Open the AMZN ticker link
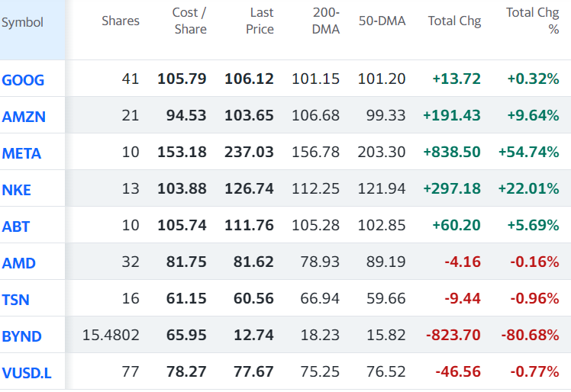Screen dimensions: 571x392 tap(24, 117)
